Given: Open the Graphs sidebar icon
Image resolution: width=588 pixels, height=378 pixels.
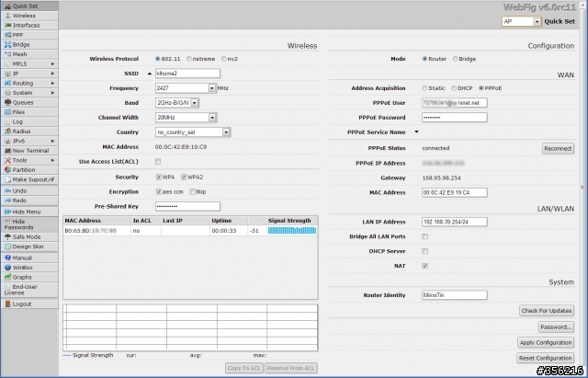Looking at the screenshot, I should point(7,277).
